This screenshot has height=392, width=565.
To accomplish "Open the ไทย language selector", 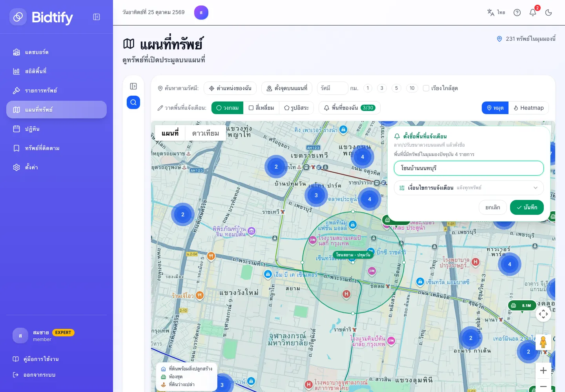I will (496, 13).
